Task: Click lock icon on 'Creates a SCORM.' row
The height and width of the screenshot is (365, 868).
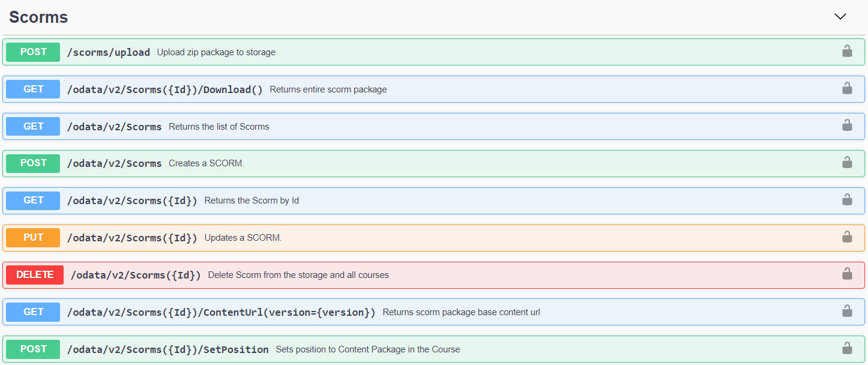Action: click(847, 163)
